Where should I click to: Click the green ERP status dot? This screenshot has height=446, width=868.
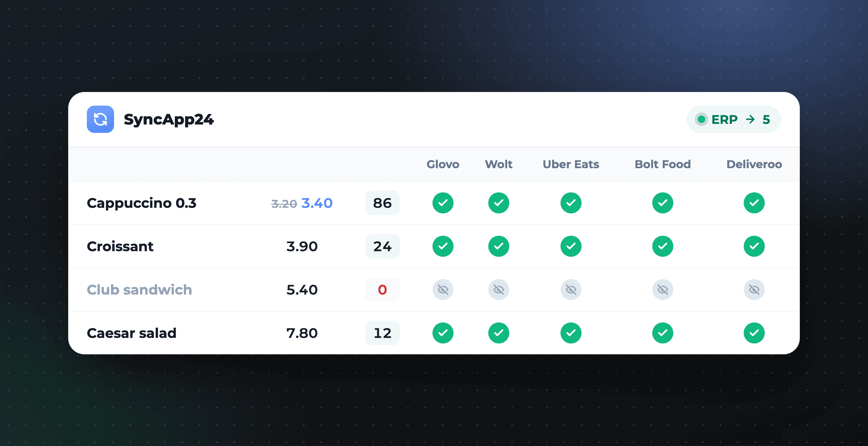click(x=702, y=119)
